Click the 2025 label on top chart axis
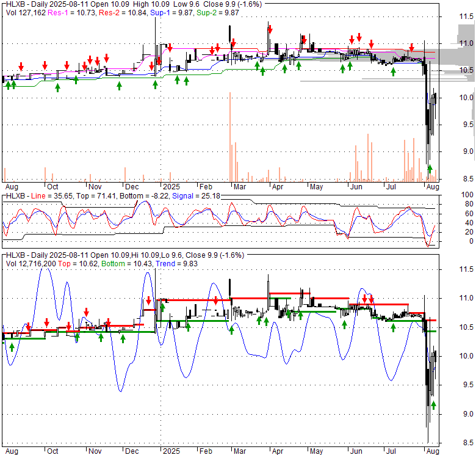Viewport: 476px width, 455px height. pos(171,187)
